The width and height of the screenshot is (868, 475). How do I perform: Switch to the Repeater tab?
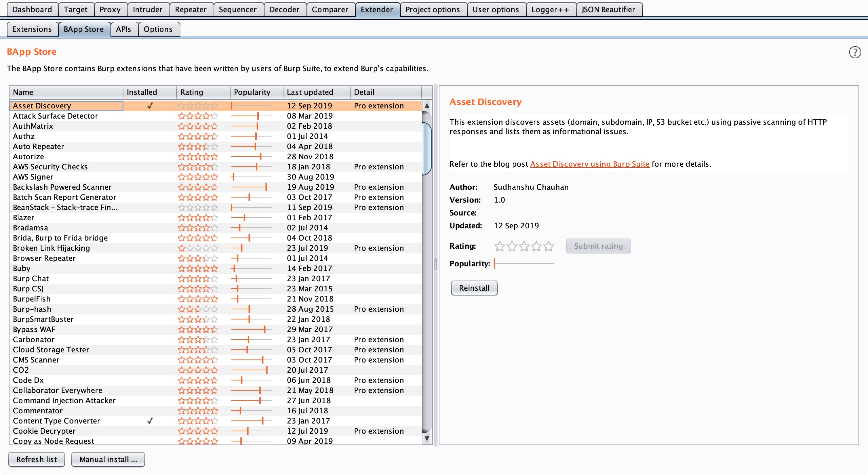(191, 9)
